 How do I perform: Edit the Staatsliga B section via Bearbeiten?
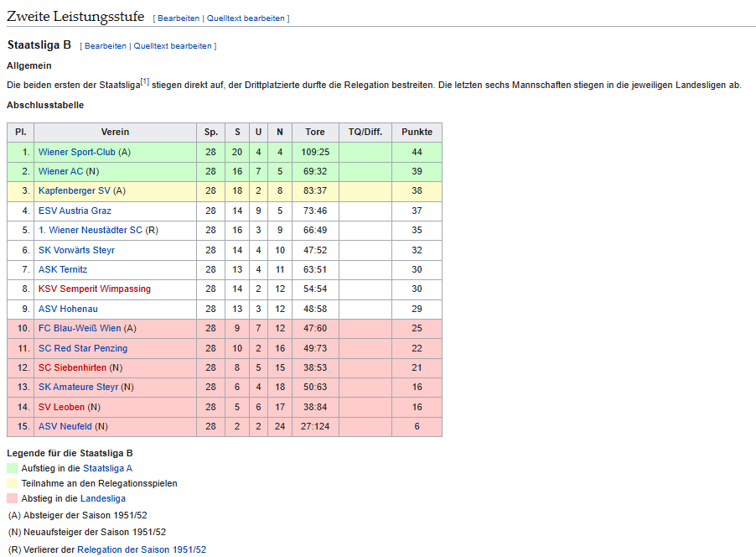click(x=105, y=46)
